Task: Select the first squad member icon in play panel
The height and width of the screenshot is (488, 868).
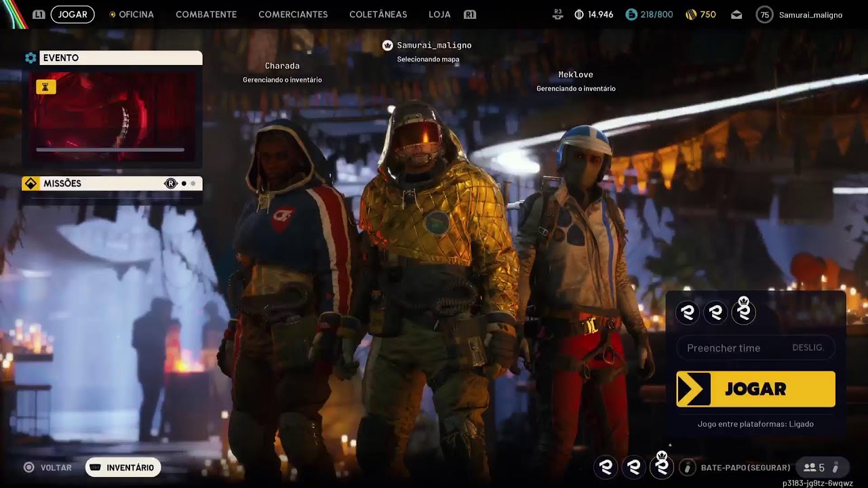Action: click(x=688, y=312)
